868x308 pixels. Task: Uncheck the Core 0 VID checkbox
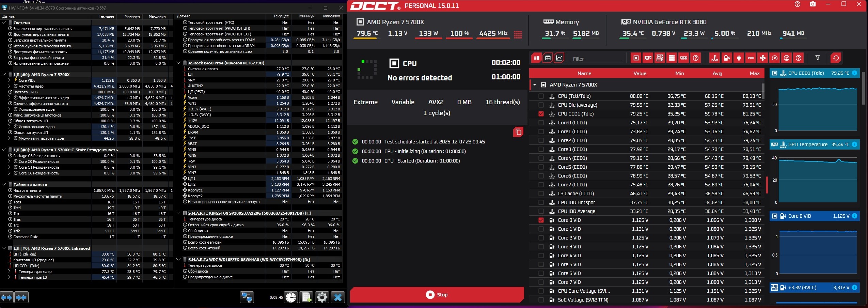[x=541, y=220]
